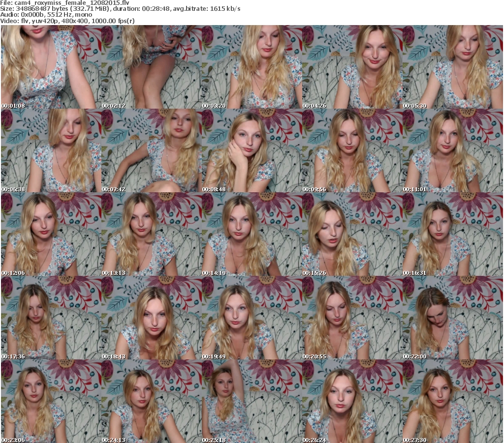Select the thumbnail at timestamp 00:25:18

pyautogui.click(x=252, y=401)
